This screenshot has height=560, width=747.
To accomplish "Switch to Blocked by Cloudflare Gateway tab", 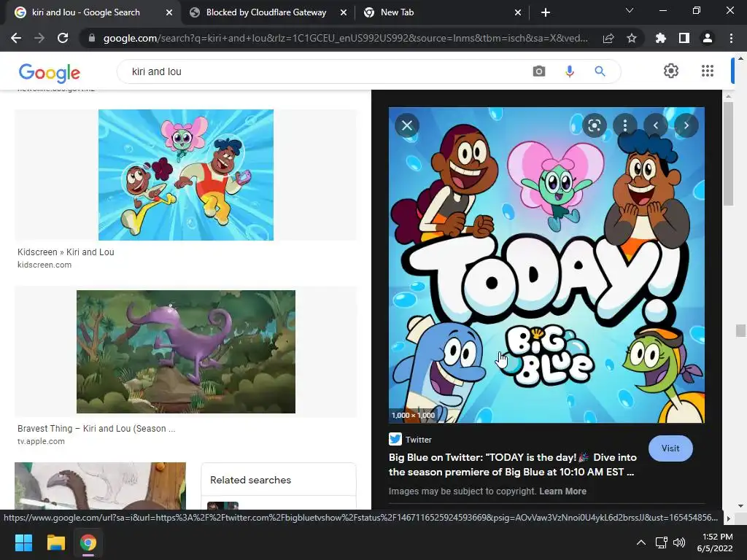I will click(266, 12).
